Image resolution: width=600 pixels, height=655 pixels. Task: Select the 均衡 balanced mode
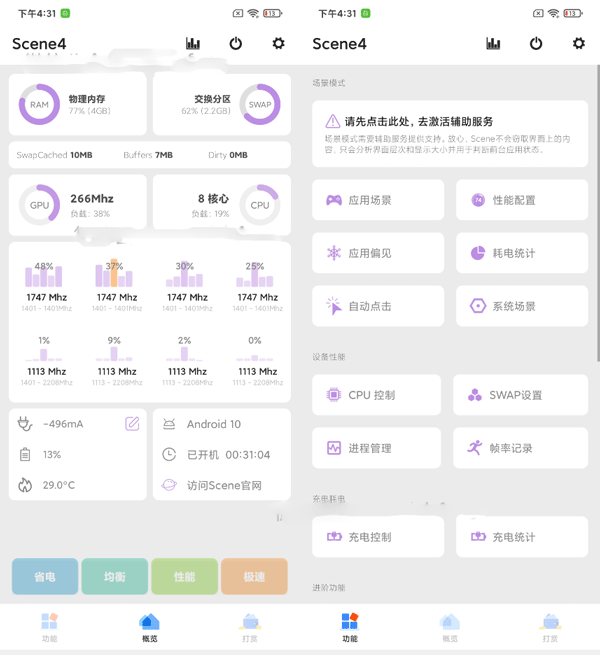click(114, 577)
